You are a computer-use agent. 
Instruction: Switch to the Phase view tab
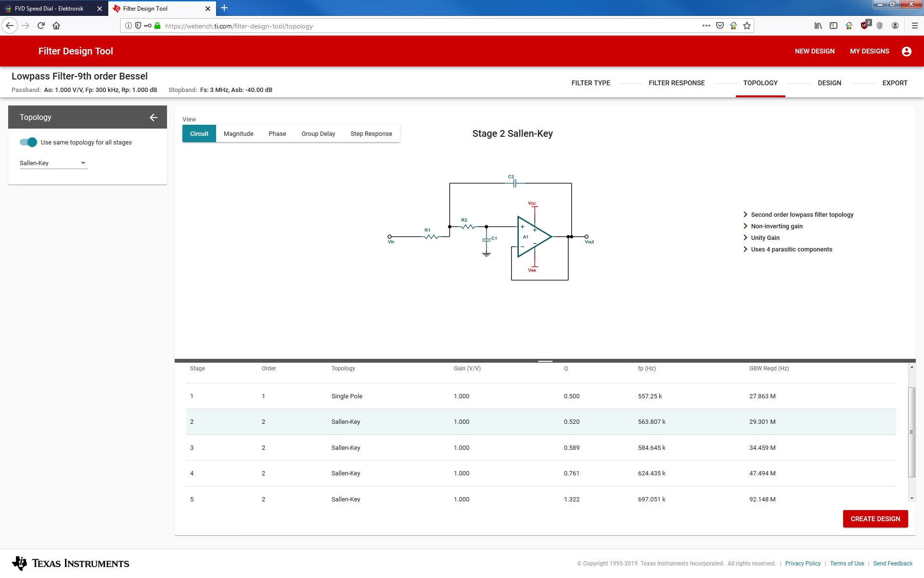point(277,134)
